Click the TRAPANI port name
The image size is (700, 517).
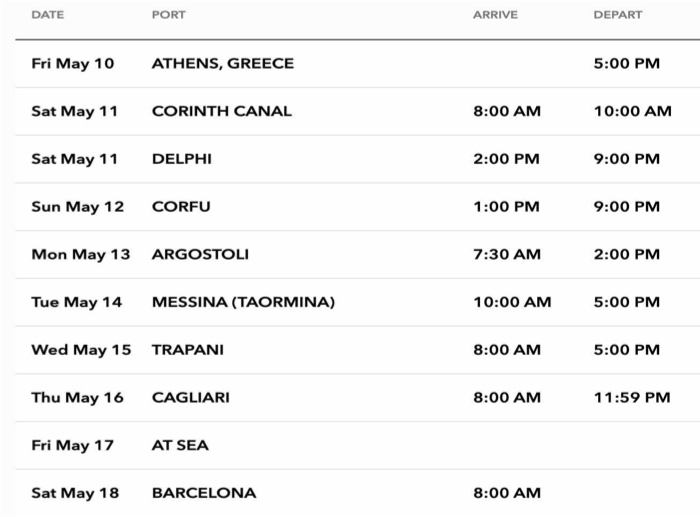tap(188, 350)
